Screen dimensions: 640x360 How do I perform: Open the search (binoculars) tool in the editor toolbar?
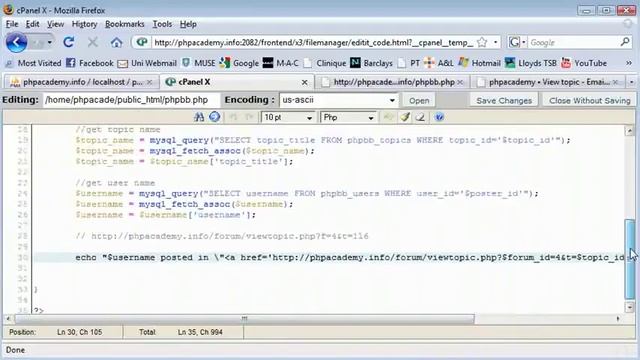coord(199,117)
